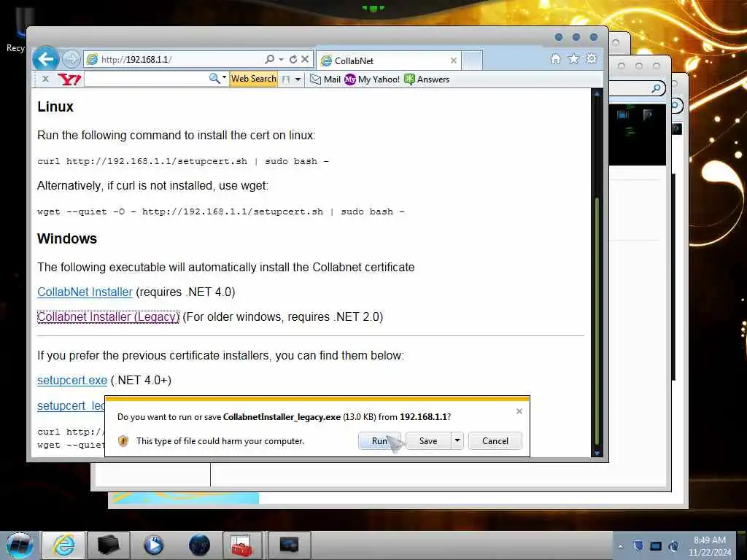The image size is (747, 560).
Task: Open the setupcert.exe link
Action: [x=72, y=380]
